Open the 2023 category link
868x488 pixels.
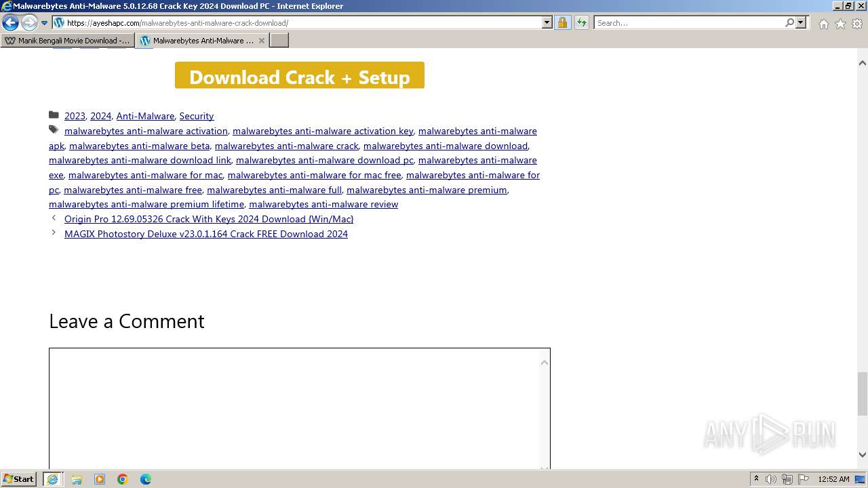coord(75,116)
